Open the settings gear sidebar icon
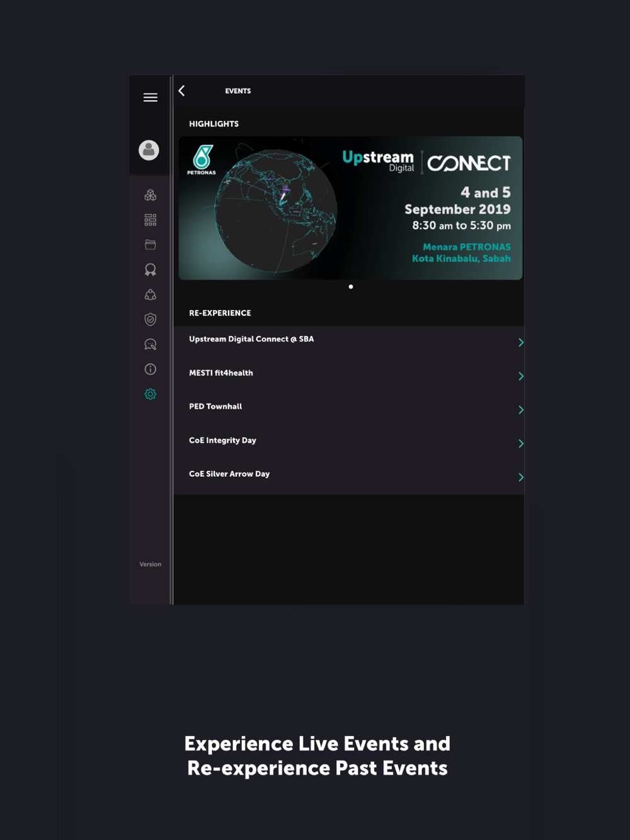 pos(150,394)
